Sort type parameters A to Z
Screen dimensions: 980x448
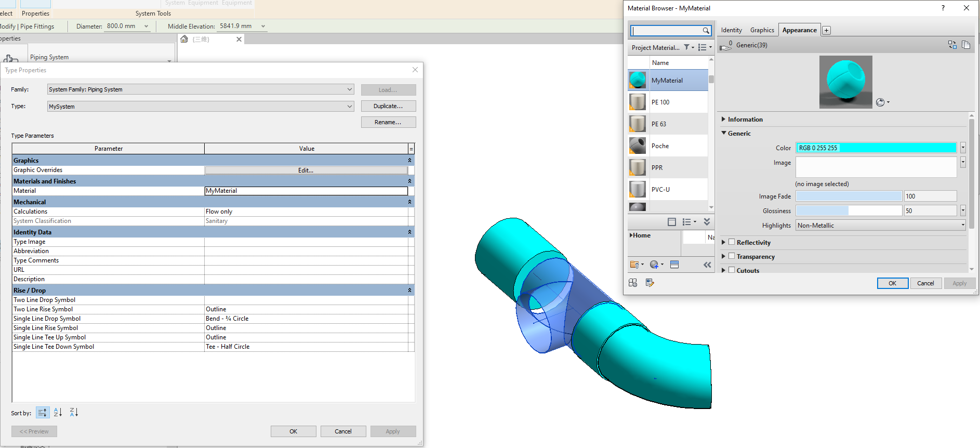(x=58, y=413)
